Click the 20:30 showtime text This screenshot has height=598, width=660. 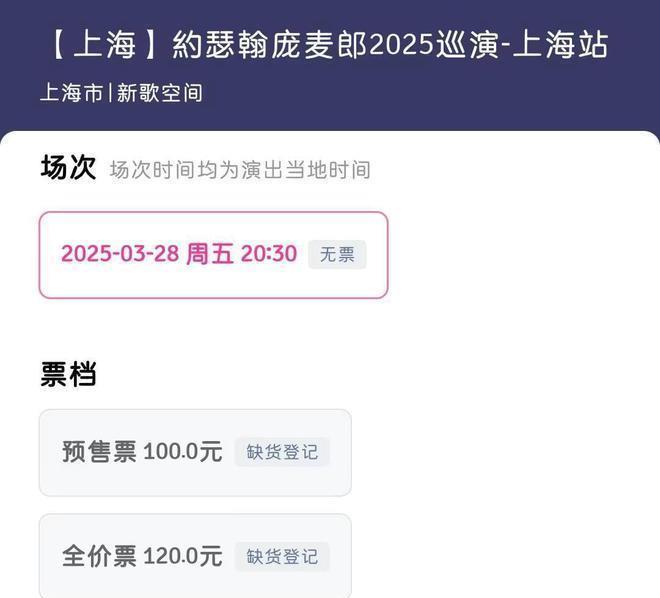pos(269,254)
